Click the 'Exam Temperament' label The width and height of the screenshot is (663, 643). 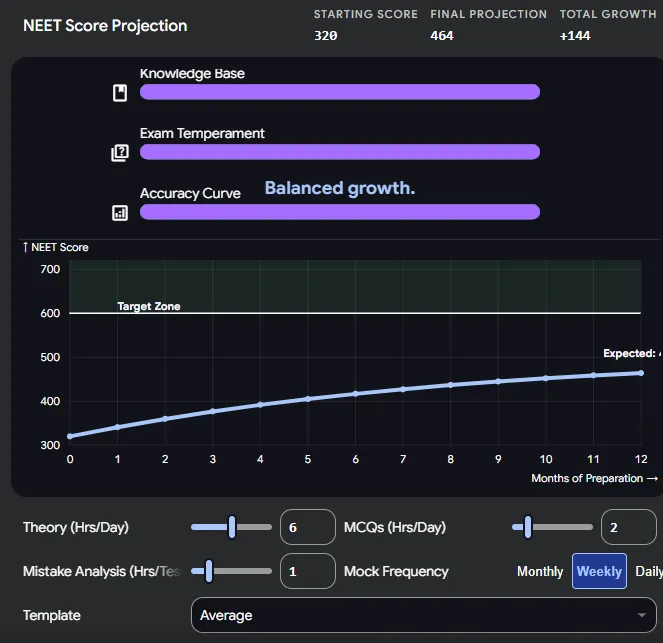pyautogui.click(x=202, y=134)
